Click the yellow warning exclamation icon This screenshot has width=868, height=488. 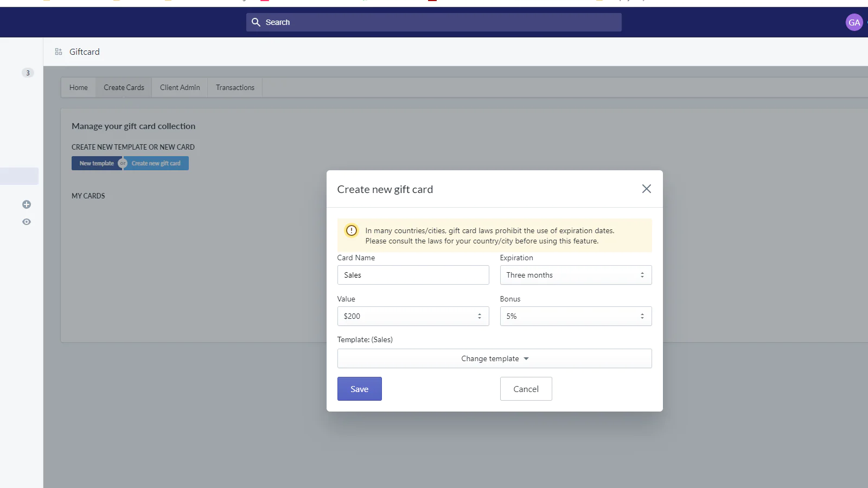click(x=352, y=230)
